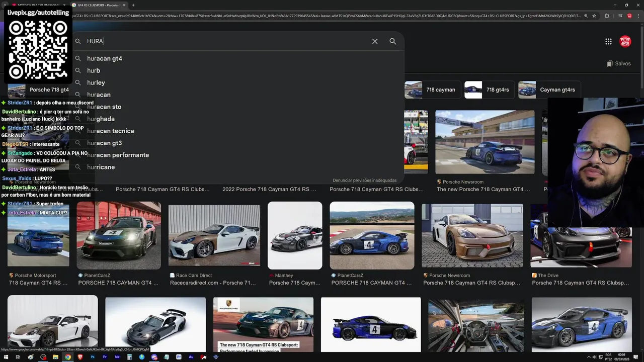This screenshot has width=644, height=362.
Task: Clear the search box with the X icon
Action: [375, 41]
